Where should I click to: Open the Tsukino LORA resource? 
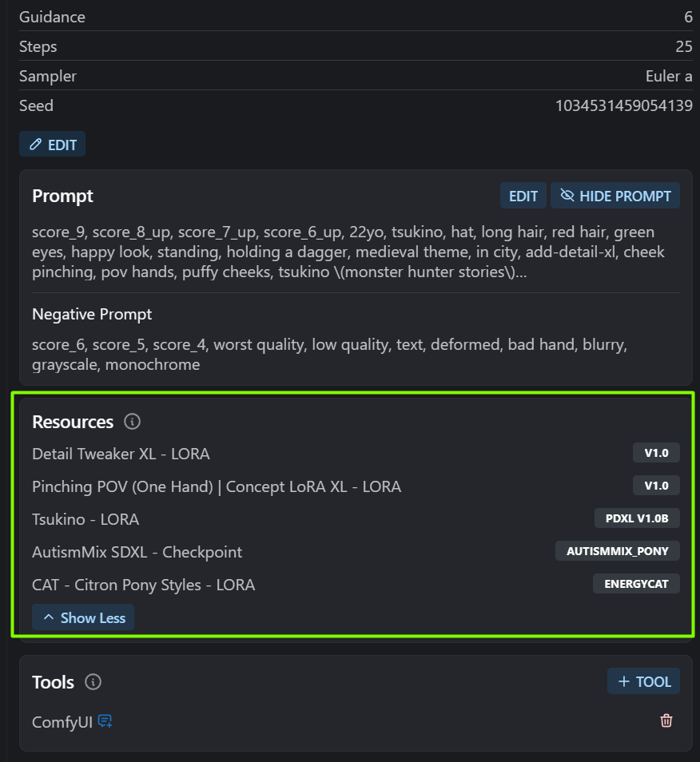point(86,519)
